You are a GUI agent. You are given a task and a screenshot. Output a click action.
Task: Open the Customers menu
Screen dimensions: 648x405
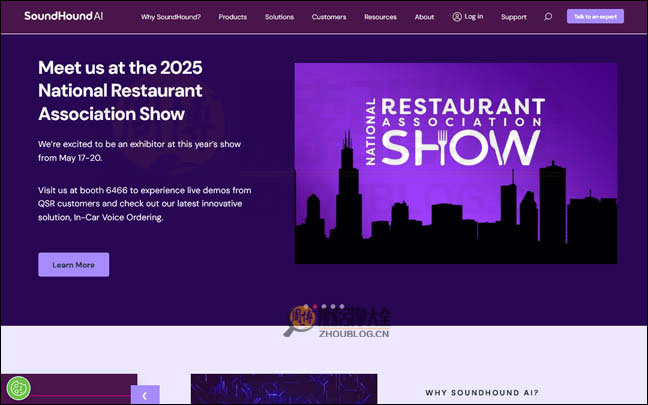[x=329, y=17]
